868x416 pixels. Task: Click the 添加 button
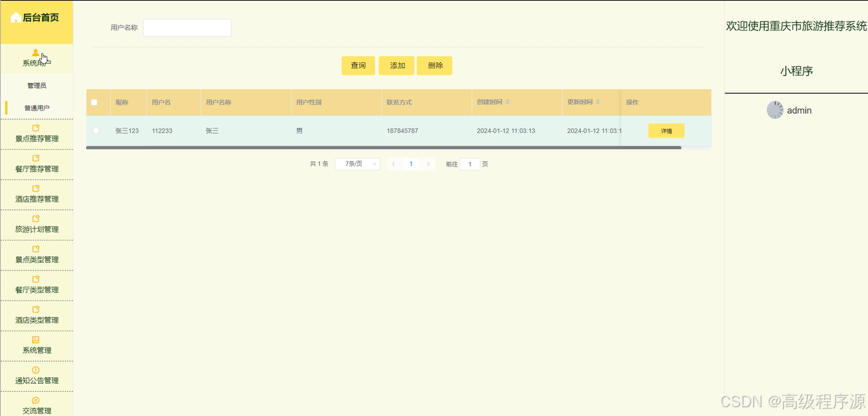click(397, 66)
